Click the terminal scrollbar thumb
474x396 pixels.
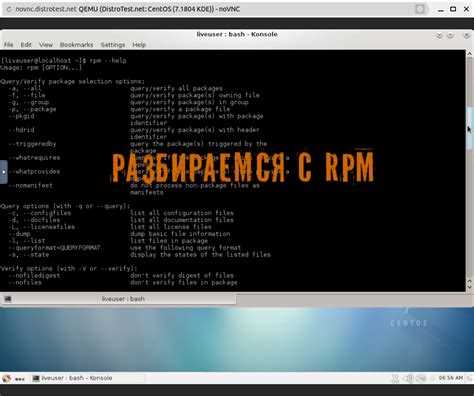pos(469,127)
